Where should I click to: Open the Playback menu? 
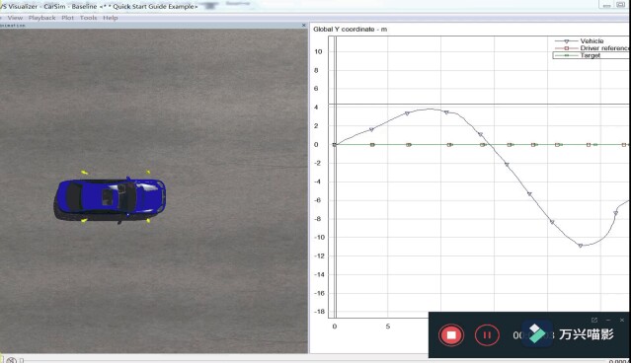[41, 18]
